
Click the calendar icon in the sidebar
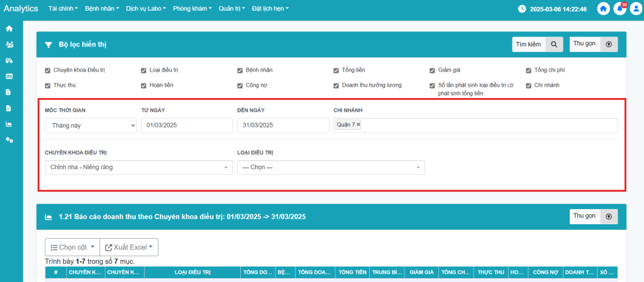(x=9, y=76)
